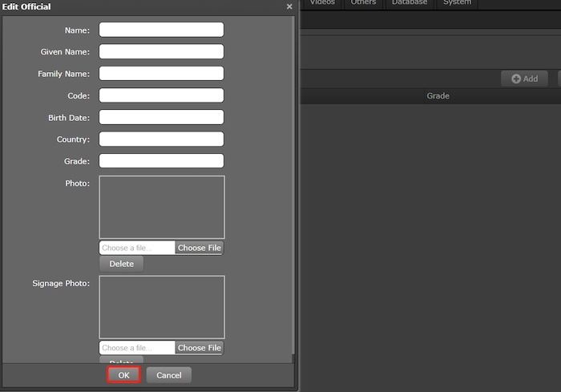Switch to the Database tab

tap(409, 3)
